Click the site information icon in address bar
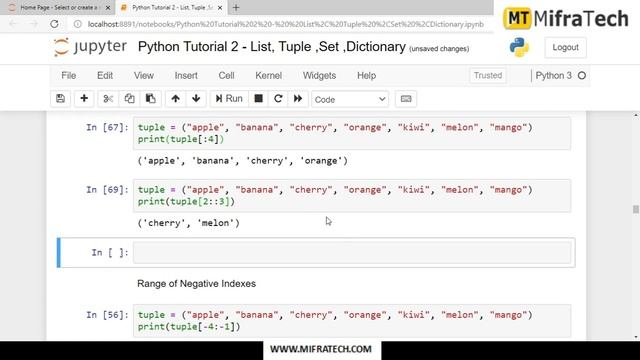 pyautogui.click(x=78, y=24)
